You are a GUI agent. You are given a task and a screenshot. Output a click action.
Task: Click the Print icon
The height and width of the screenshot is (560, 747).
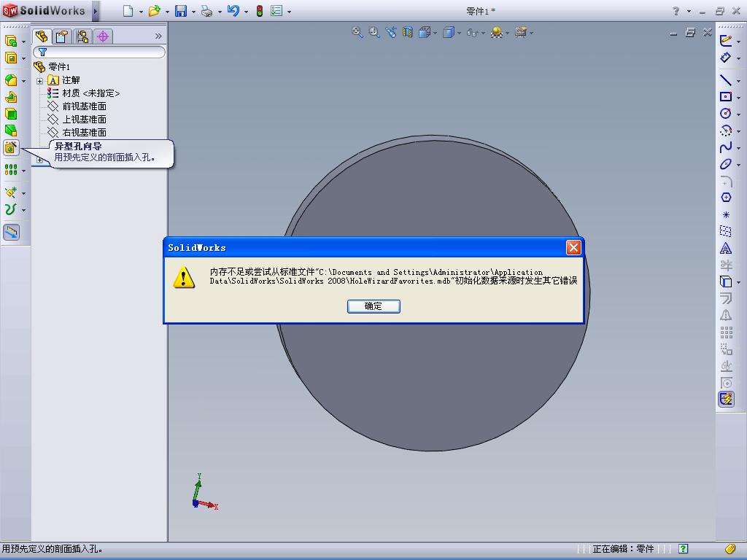(x=206, y=11)
